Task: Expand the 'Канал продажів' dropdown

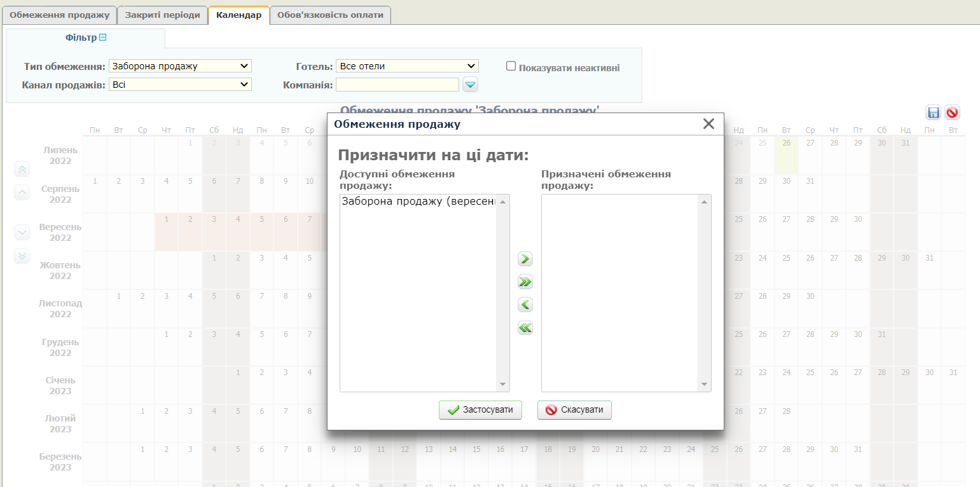Action: click(x=180, y=85)
